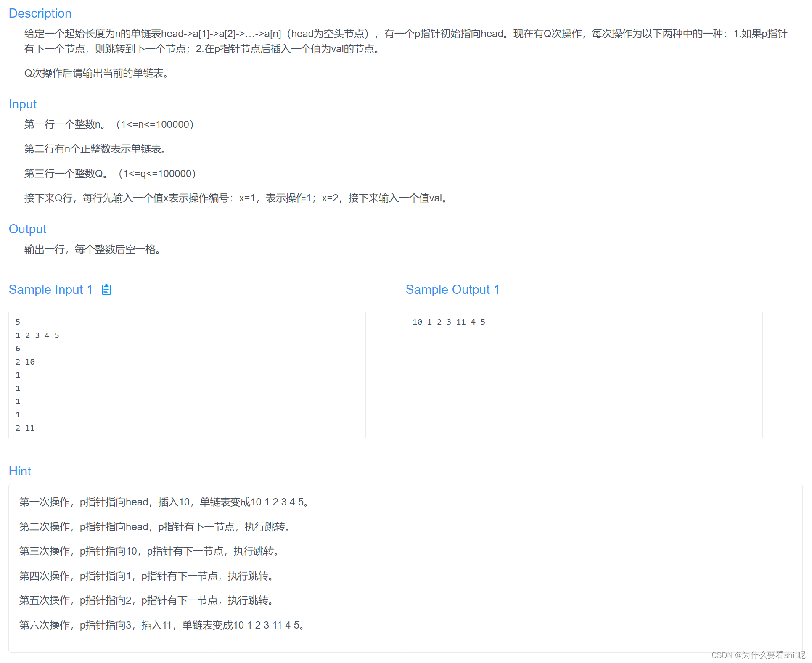The height and width of the screenshot is (663, 812).
Task: Click the clipboard copy icon beside Sample Input 1
Action: point(106,289)
